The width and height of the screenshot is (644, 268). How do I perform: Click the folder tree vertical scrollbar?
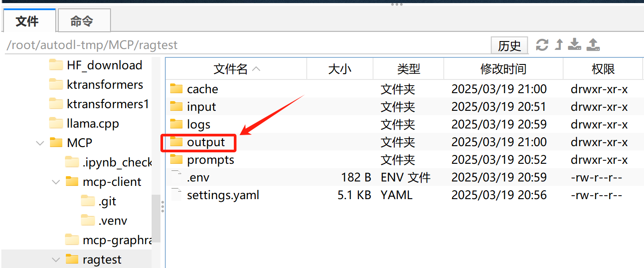tap(156, 218)
